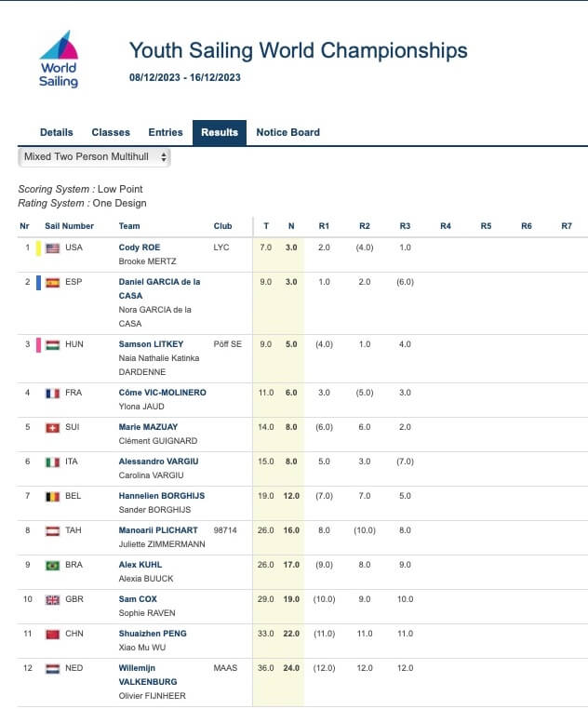Open the Classes tab
The width and height of the screenshot is (588, 709).
(x=111, y=132)
